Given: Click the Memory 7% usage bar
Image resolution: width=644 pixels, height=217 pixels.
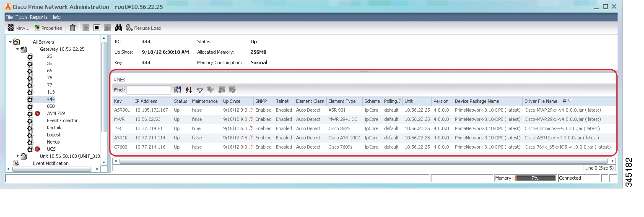Looking at the screenshot, I should (x=535, y=178).
